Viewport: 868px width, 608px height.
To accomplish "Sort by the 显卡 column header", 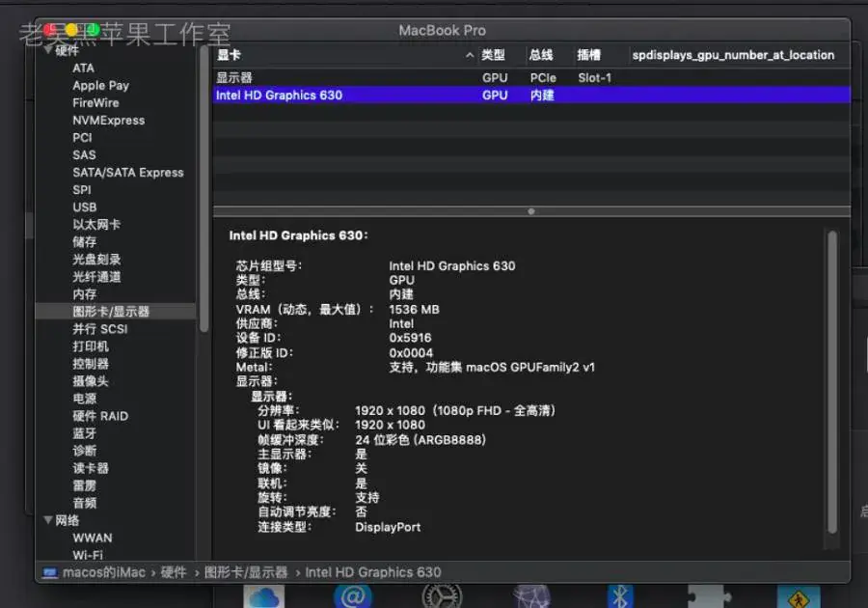I will click(229, 55).
